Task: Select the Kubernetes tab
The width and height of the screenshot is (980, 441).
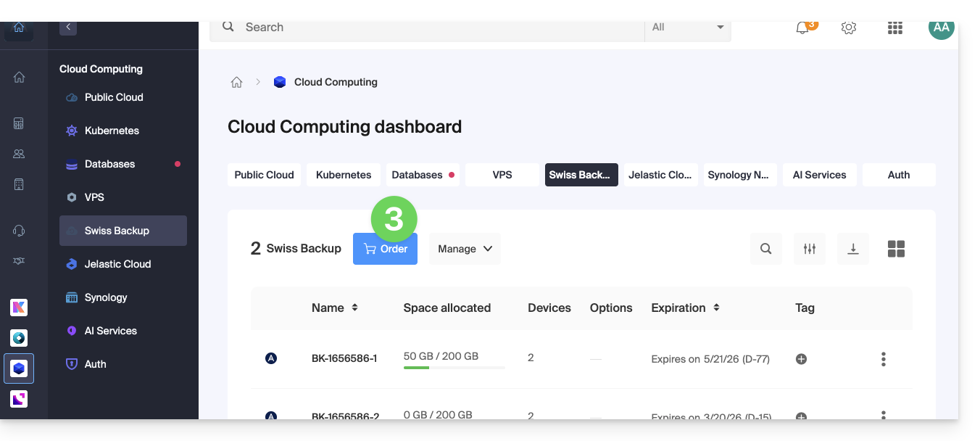Action: point(344,175)
